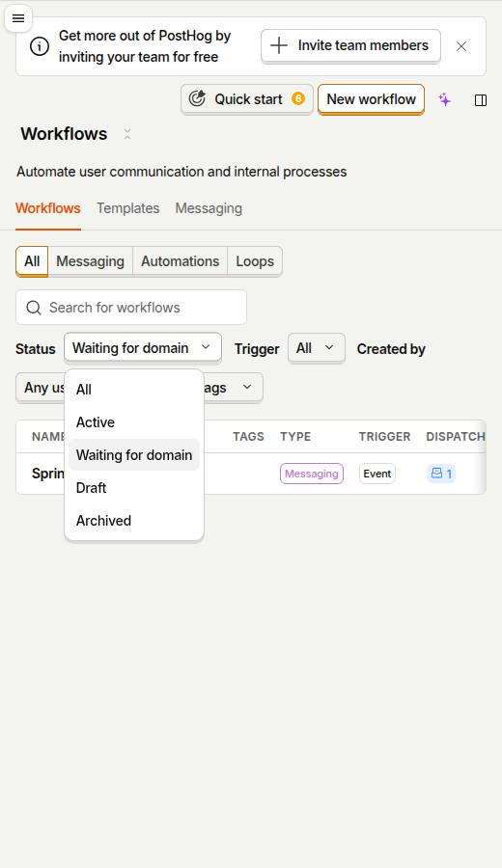Screen dimensions: 502x868
Task: Switch to the Workflows tab
Action: tap(48, 208)
